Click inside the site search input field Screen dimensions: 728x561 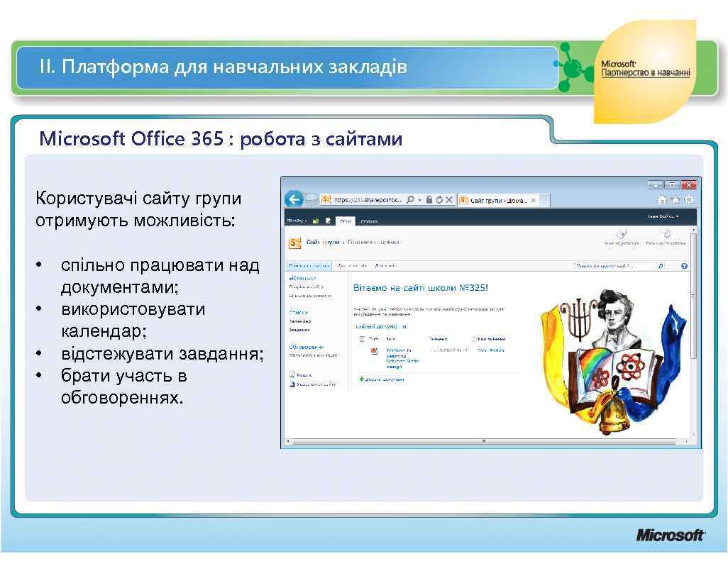614,266
